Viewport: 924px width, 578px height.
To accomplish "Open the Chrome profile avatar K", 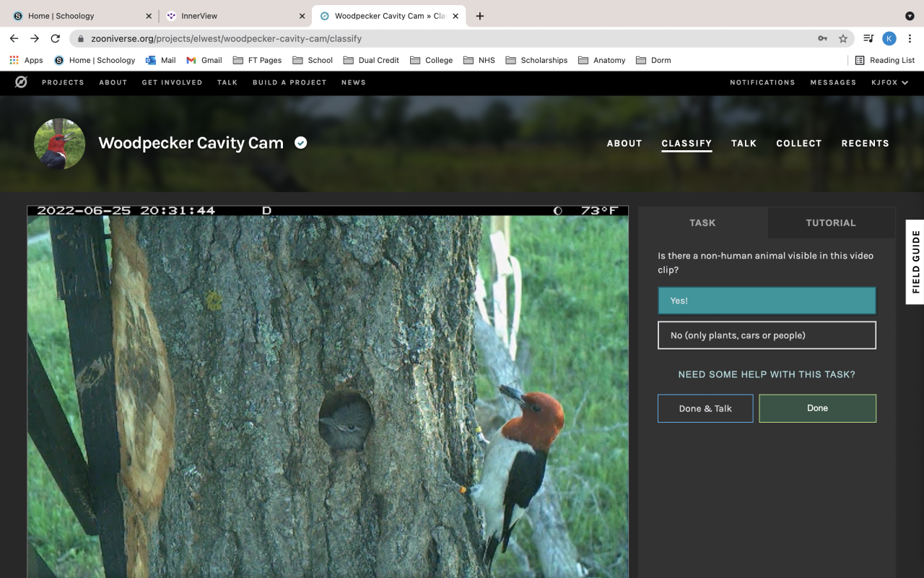I will (889, 38).
